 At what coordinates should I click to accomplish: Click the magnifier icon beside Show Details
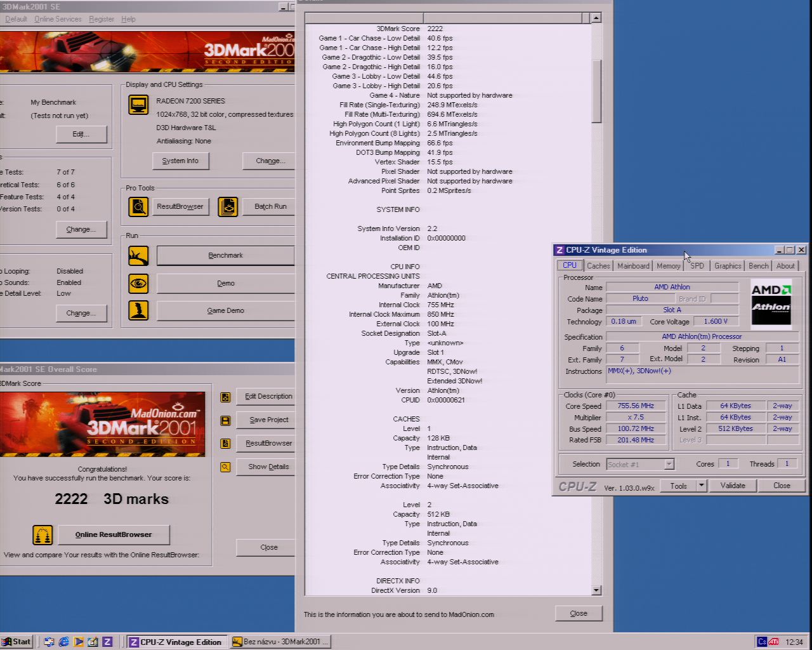pos(225,467)
